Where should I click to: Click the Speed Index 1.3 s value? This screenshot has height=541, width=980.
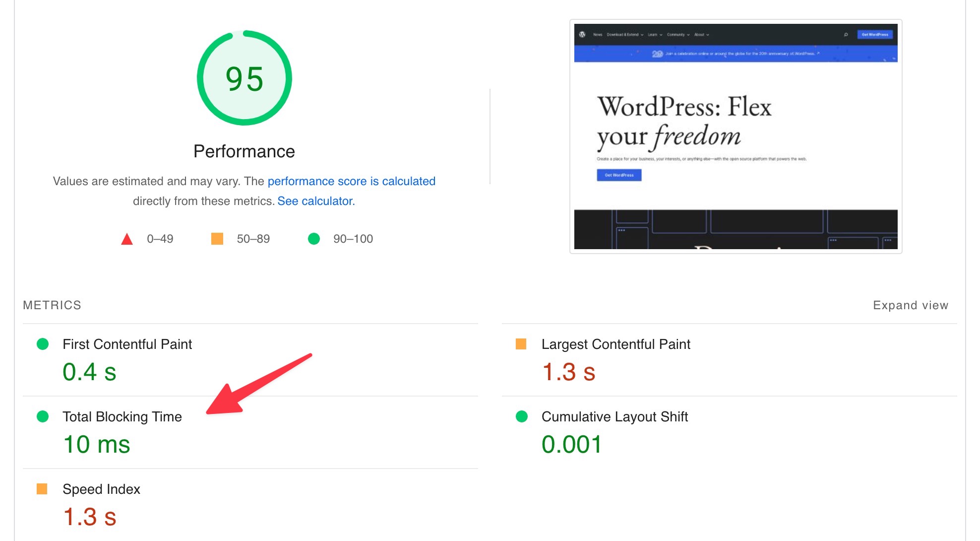[x=90, y=517]
